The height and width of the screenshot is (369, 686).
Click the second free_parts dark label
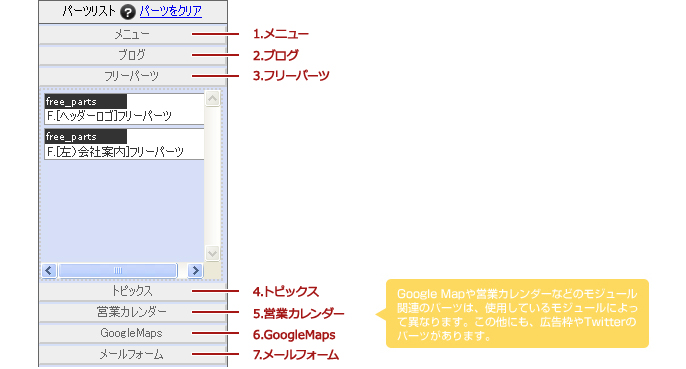86,137
